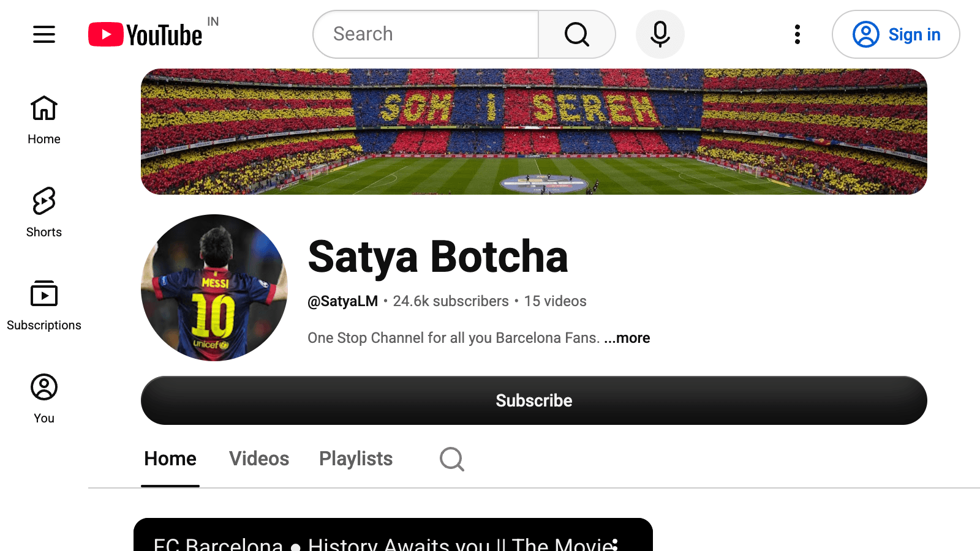Image resolution: width=980 pixels, height=551 pixels.
Task: Open the three-dot settings menu
Action: point(797,34)
